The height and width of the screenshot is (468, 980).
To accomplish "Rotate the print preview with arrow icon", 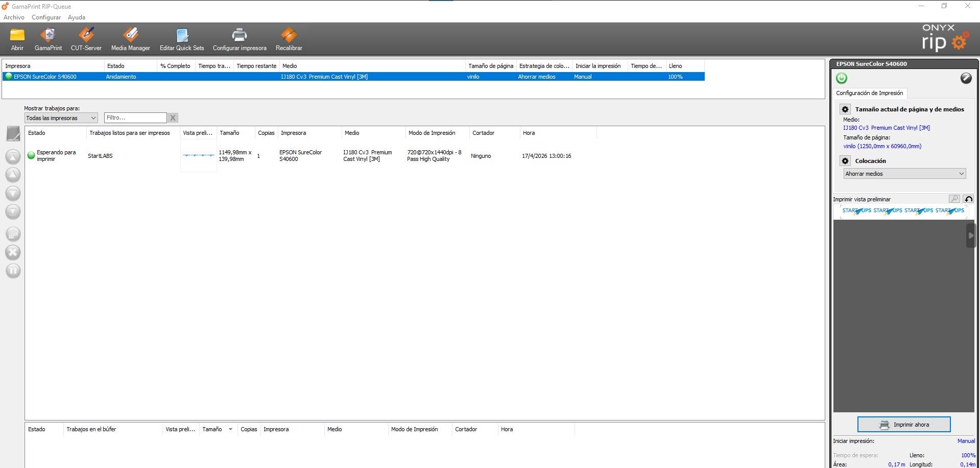I will pos(968,199).
